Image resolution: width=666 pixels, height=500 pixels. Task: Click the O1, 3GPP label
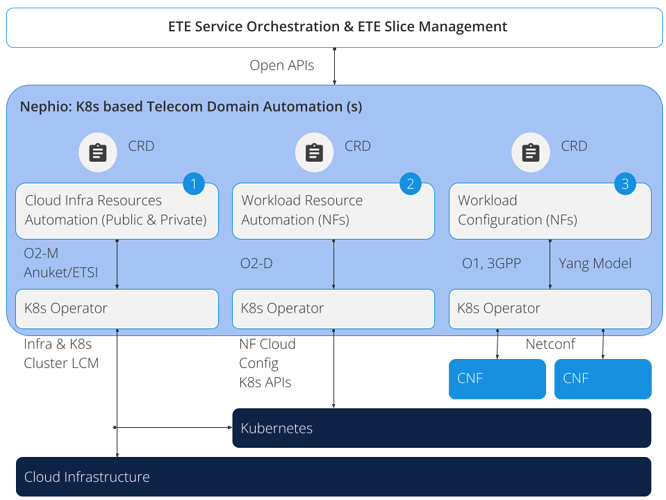point(491,263)
